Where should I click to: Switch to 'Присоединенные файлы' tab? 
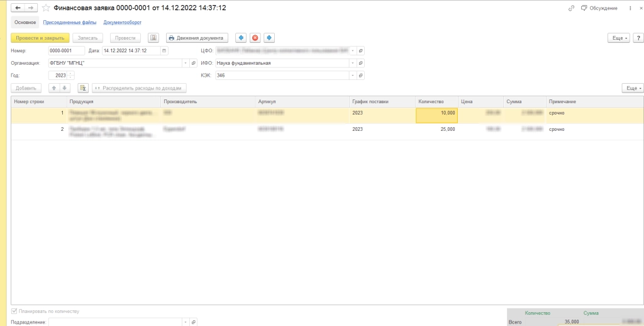point(70,22)
